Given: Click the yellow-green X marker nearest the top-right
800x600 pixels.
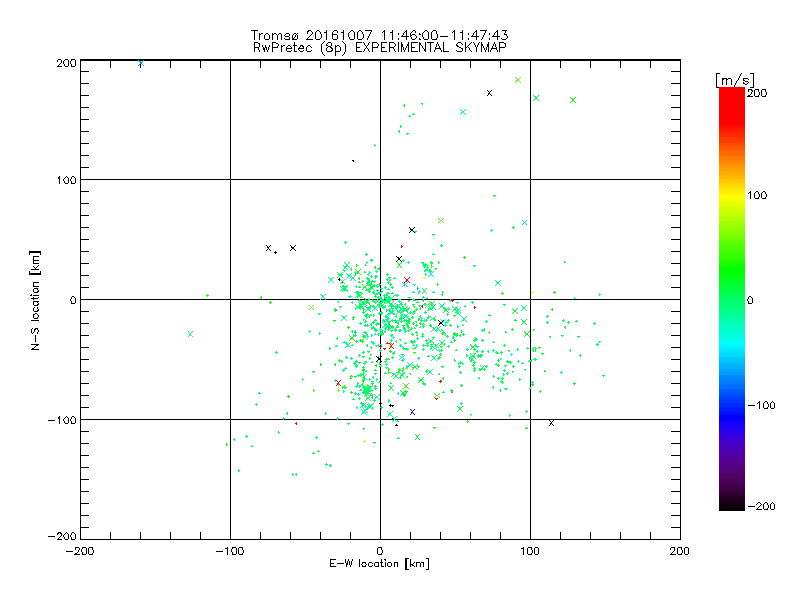Looking at the screenshot, I should (518, 80).
